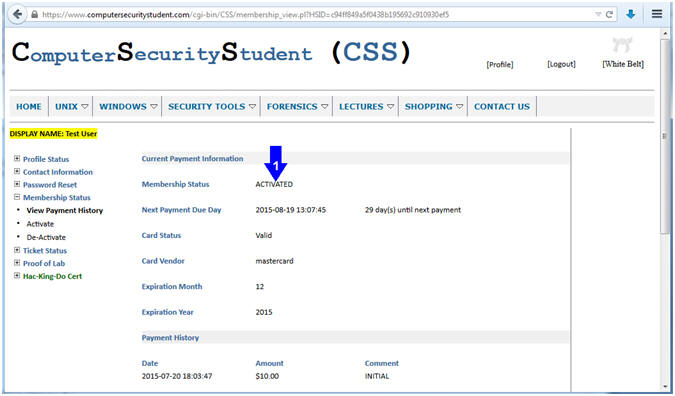675x396 pixels.
Task: Open the Membership Status tree link
Action: 57,198
